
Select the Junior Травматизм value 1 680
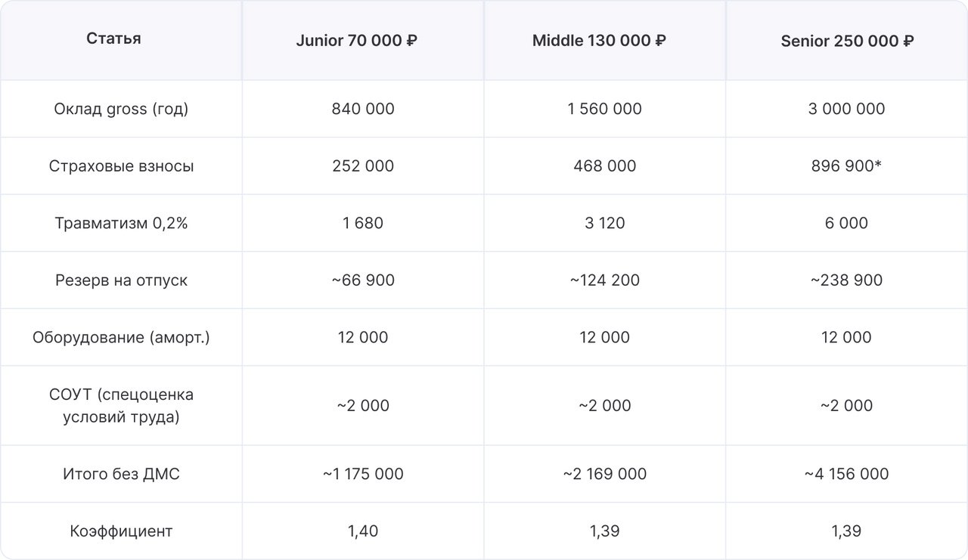click(363, 223)
